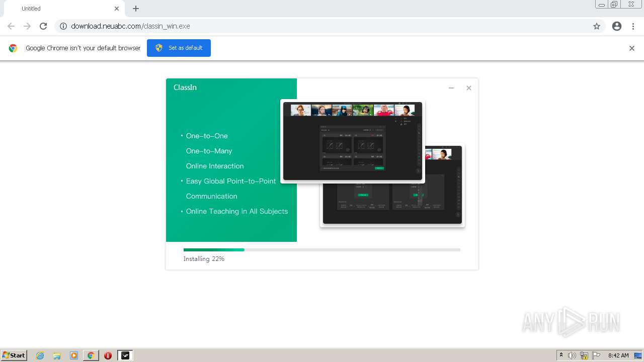Screen dimensions: 644x362
Task: Open a new tab with the plus button
Action: (136, 9)
